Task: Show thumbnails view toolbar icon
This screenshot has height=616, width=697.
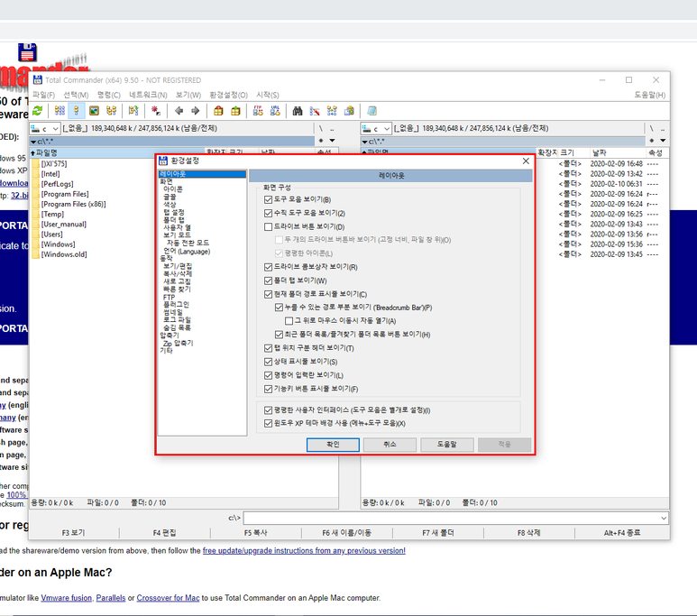Action: point(94,111)
